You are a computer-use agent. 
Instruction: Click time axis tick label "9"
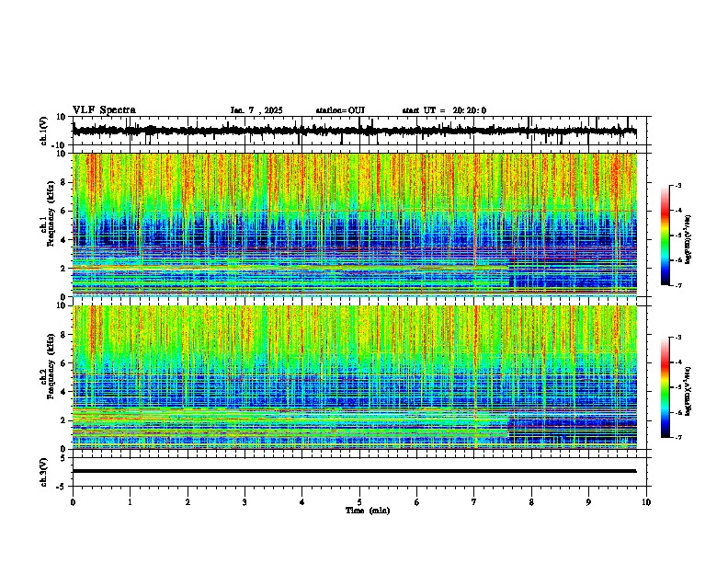[x=588, y=502]
